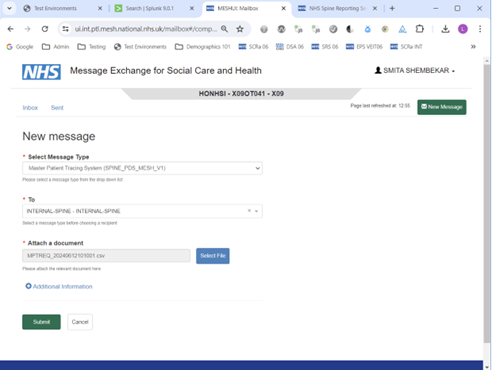Close the NHS Spine Reporting tab
492x370 pixels.
[x=375, y=8]
